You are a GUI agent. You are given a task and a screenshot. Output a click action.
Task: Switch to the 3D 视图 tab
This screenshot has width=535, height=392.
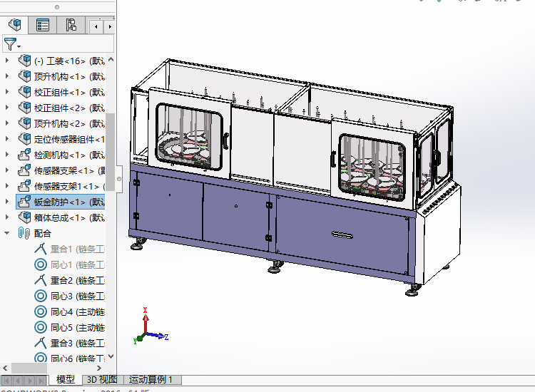pos(102,379)
